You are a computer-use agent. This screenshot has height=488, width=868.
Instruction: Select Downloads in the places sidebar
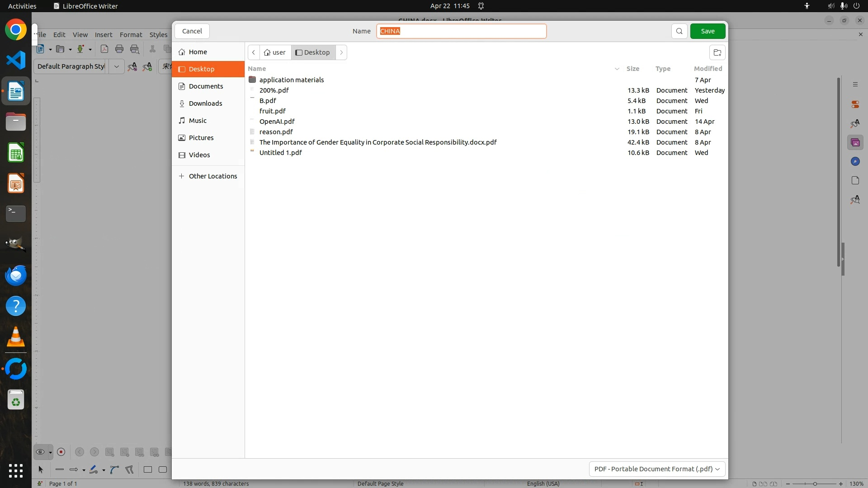click(x=205, y=103)
